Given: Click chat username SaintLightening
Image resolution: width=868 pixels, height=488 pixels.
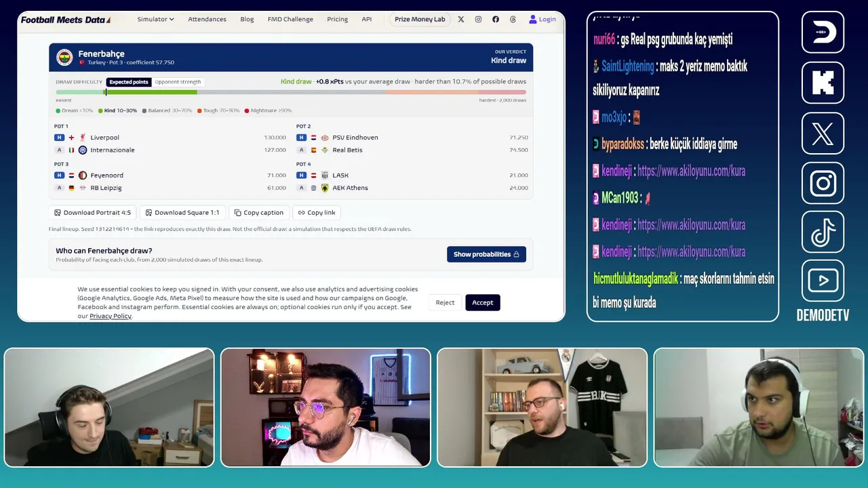Looking at the screenshot, I should point(627,66).
